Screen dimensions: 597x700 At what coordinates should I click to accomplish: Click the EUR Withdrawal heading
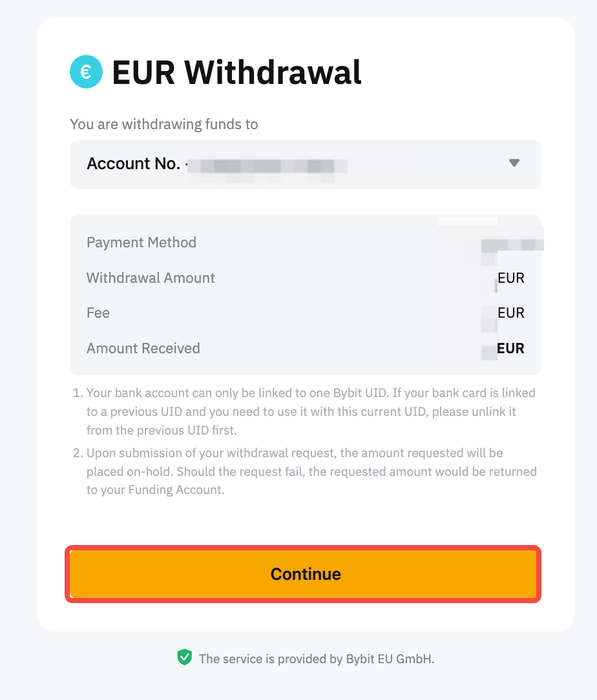coord(236,72)
